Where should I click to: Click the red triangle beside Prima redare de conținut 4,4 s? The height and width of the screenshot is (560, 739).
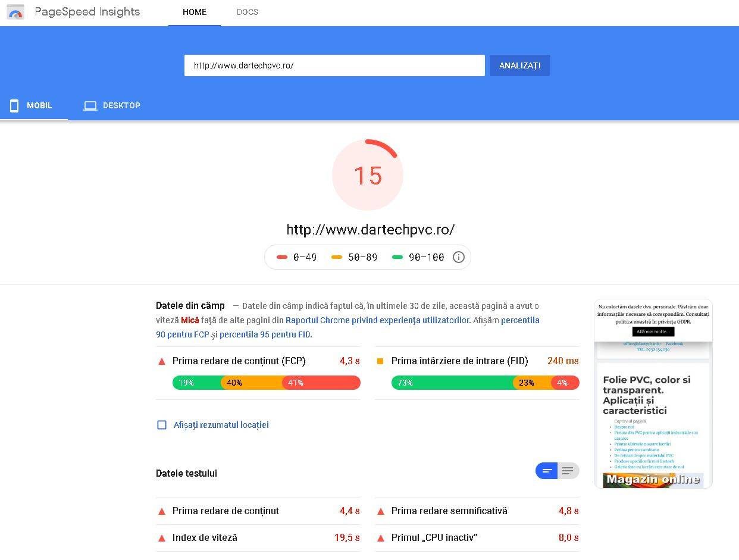pyautogui.click(x=161, y=511)
